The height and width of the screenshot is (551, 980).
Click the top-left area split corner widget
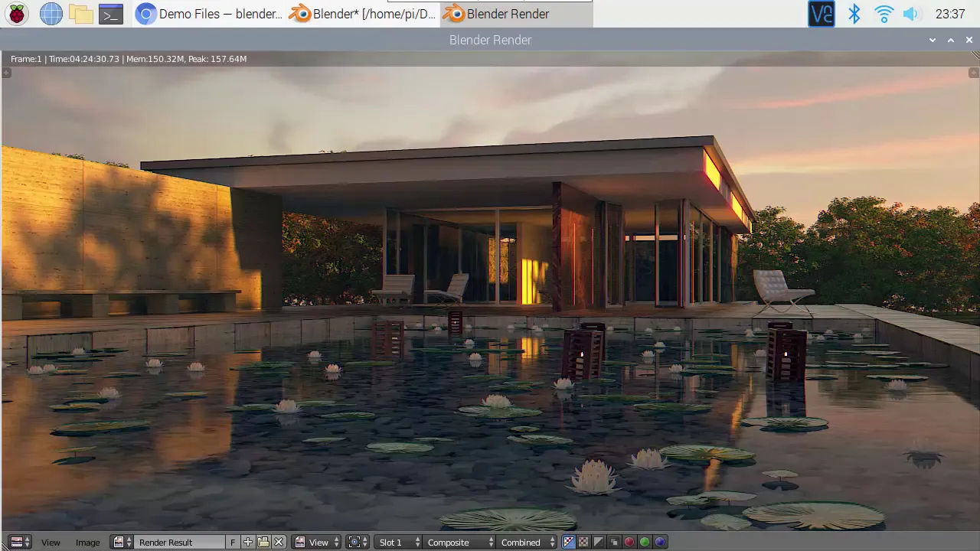click(x=6, y=73)
